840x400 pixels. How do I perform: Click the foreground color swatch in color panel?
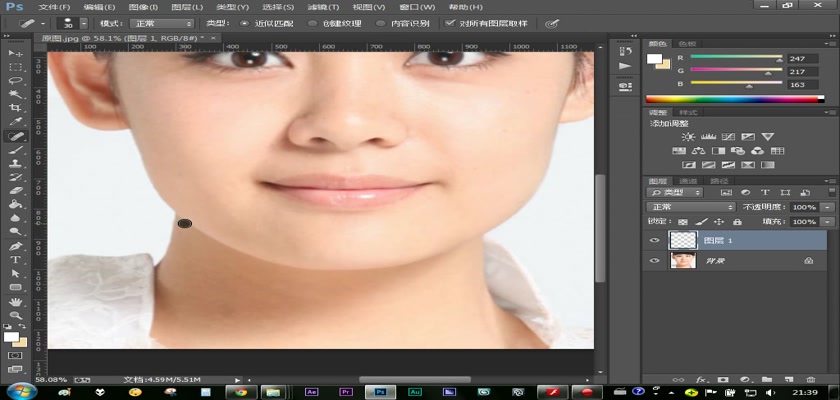pyautogui.click(x=654, y=58)
